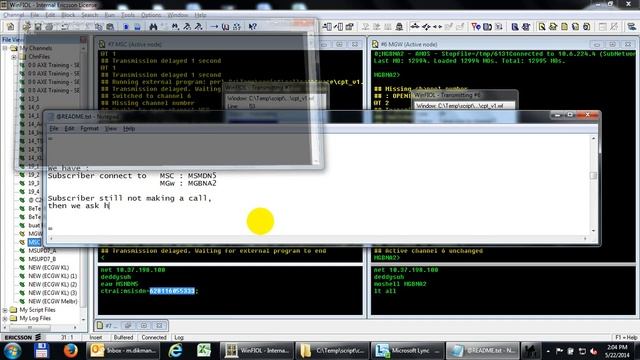Viewport: 640px width, 360px height.
Task: Click the paste clipboard toolbar icon
Action: click(110, 27)
